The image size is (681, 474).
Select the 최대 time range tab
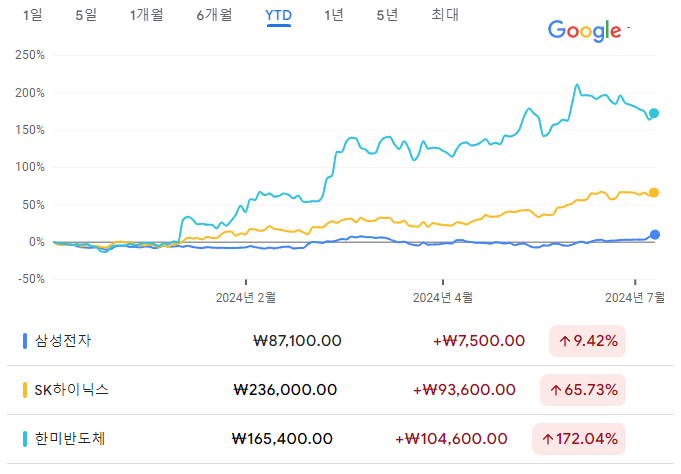pos(445,15)
